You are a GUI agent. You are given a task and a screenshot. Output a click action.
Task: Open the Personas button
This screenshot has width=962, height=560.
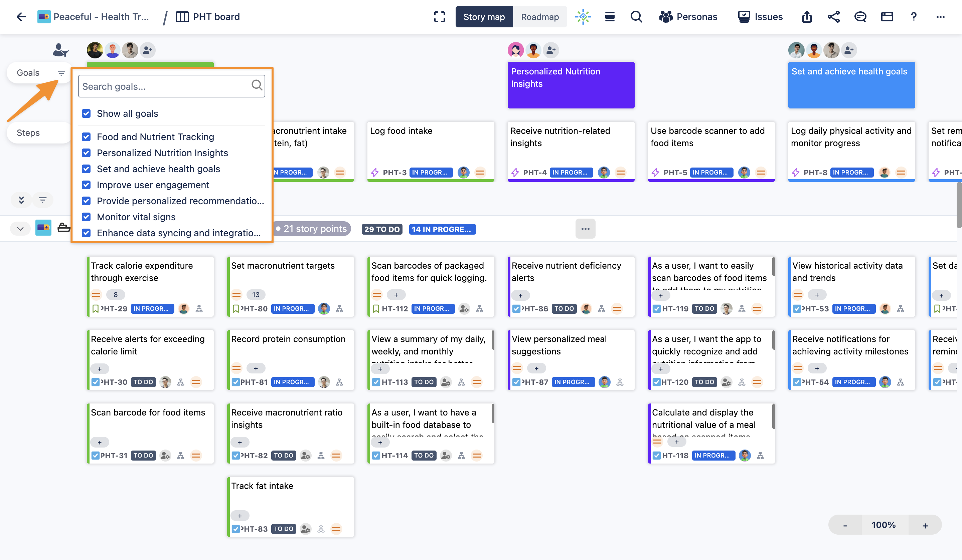[688, 17]
